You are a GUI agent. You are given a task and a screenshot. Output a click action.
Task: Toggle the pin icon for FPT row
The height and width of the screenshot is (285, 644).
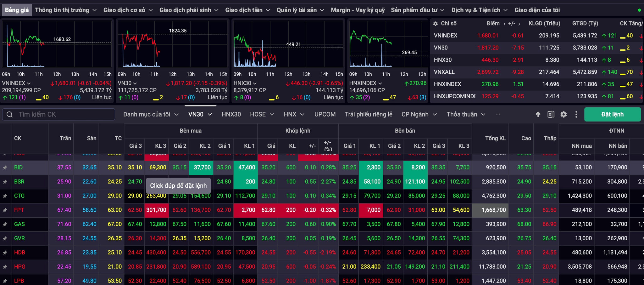click(5, 210)
